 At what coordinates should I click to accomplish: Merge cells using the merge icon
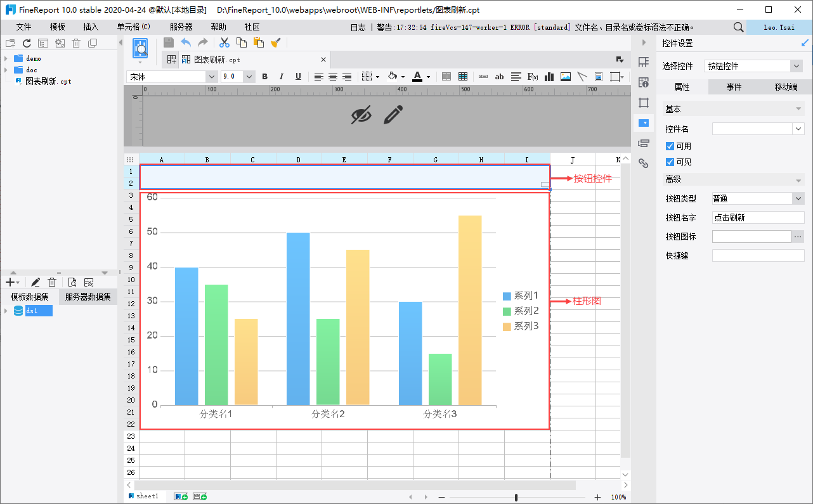pyautogui.click(x=446, y=77)
